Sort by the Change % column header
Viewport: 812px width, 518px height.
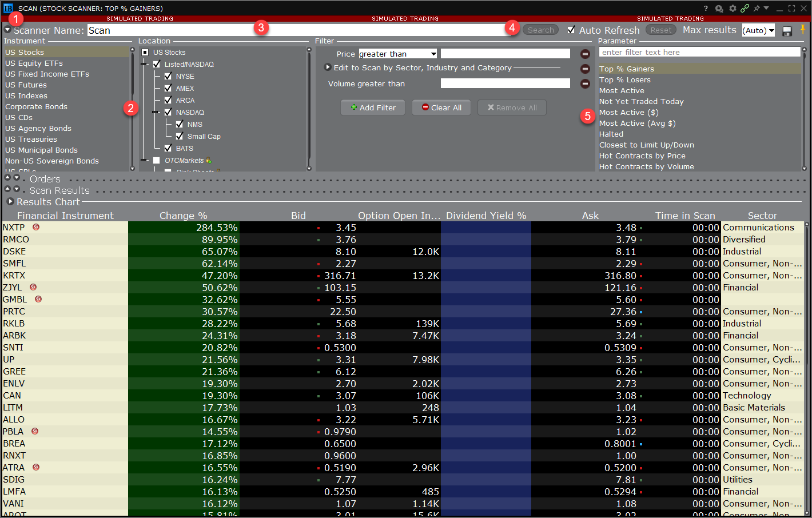[x=183, y=216]
